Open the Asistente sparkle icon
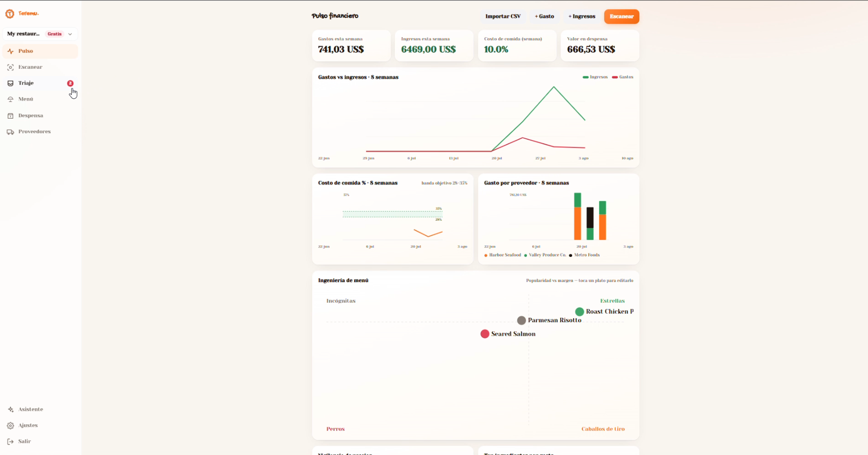 11,409
